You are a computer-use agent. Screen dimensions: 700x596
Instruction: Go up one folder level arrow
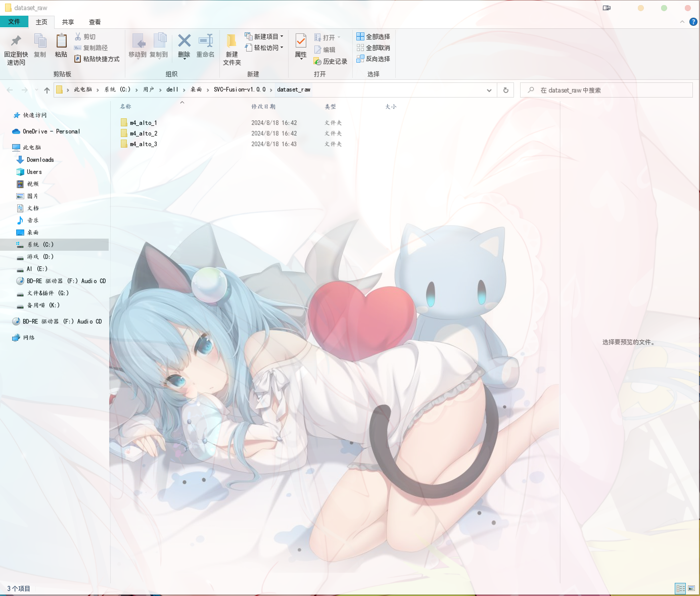pyautogui.click(x=47, y=90)
